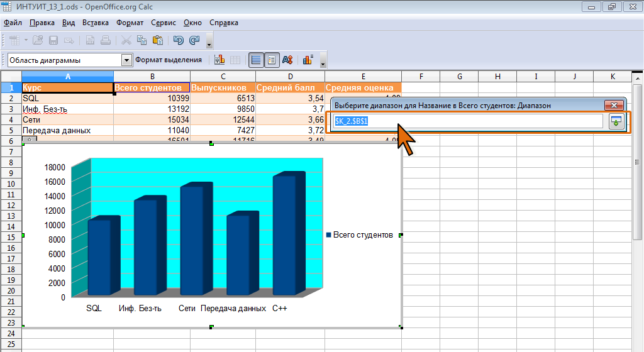The height and width of the screenshot is (352, 644).
Task: Click the Средняя оценка header cell
Action: pyautogui.click(x=363, y=87)
